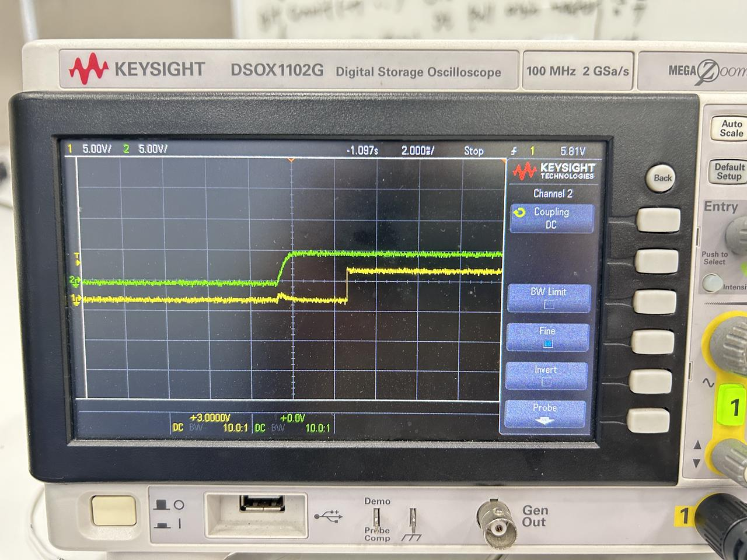Expand the Probe submenu
747x560 pixels.
coord(544,414)
